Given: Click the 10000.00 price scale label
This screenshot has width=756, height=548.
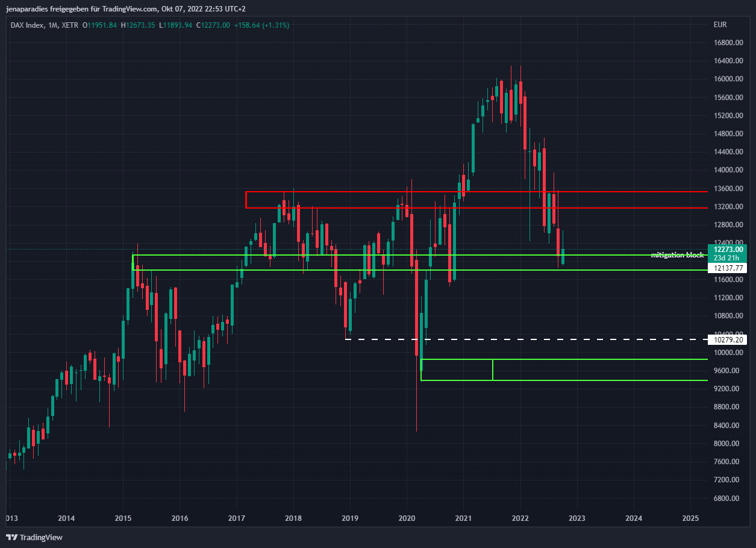Looking at the screenshot, I should click(727, 353).
